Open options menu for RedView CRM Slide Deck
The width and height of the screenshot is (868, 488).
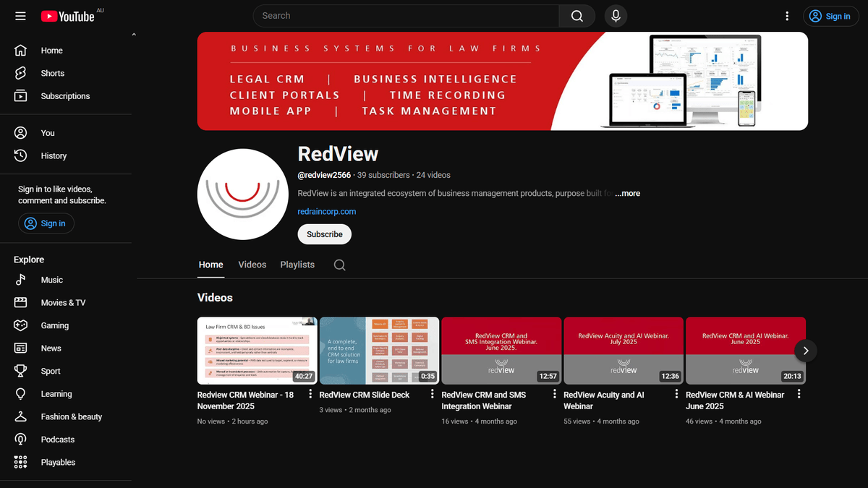(x=432, y=394)
